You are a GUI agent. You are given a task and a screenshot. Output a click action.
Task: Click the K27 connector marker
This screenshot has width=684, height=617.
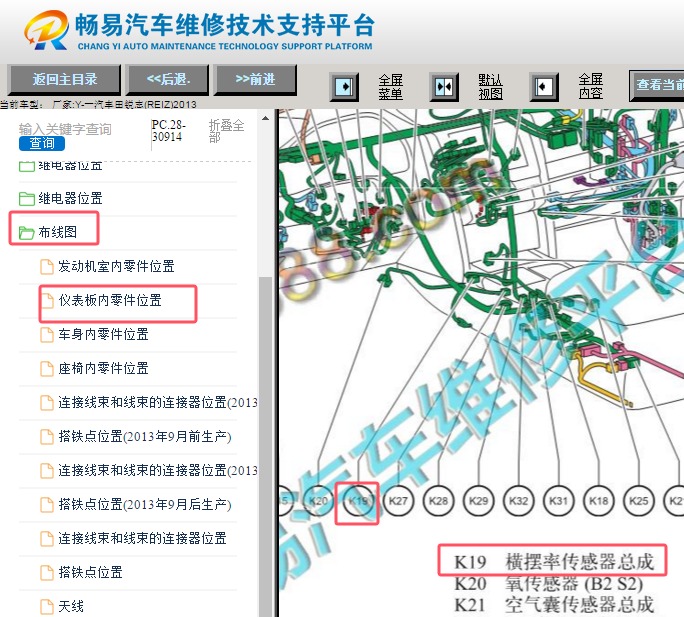398,500
